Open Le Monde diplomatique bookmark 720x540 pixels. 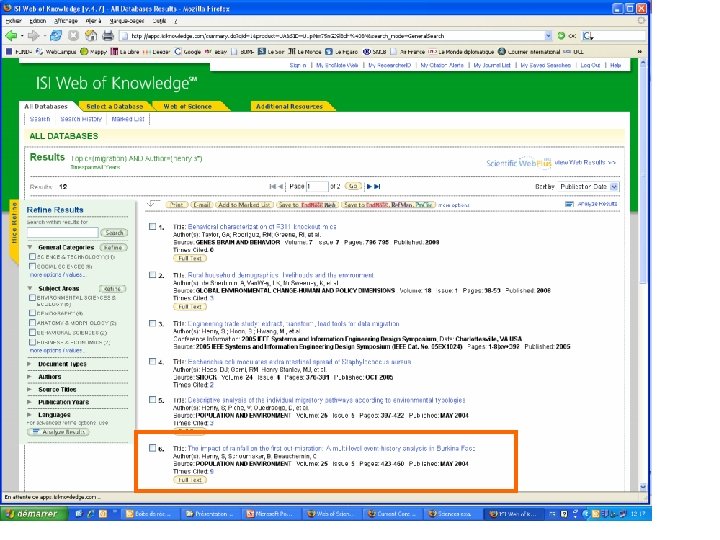[461, 52]
